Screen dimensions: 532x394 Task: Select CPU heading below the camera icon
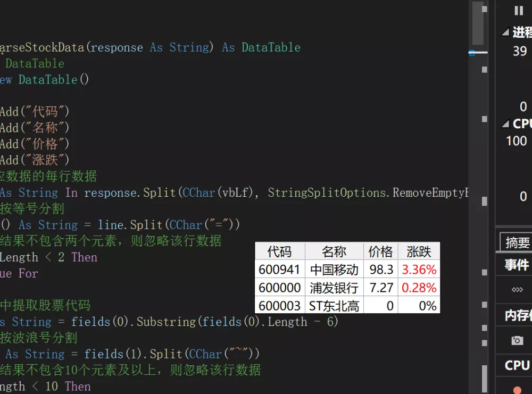coord(517,365)
